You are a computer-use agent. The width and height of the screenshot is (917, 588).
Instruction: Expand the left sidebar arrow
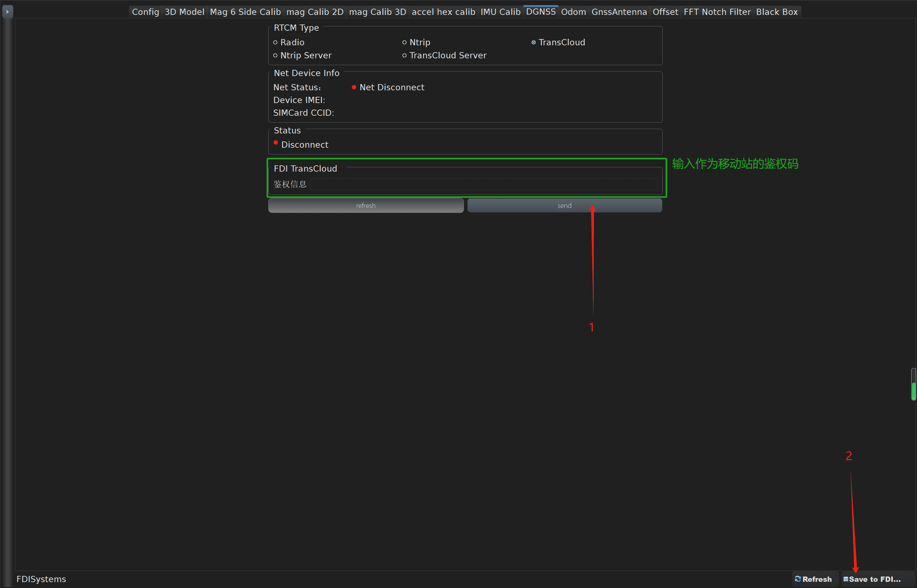tap(7, 12)
